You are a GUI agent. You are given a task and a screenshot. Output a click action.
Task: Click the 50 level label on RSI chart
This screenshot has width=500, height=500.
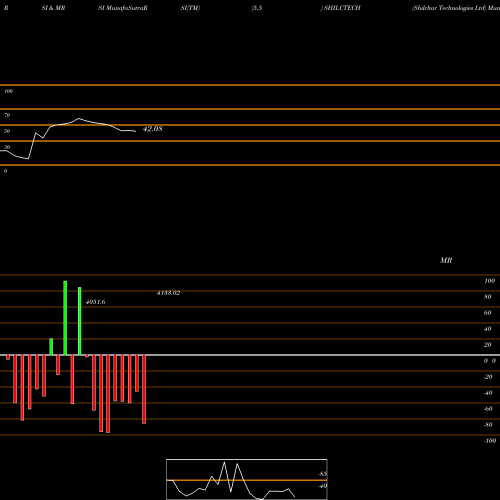(x=7, y=131)
